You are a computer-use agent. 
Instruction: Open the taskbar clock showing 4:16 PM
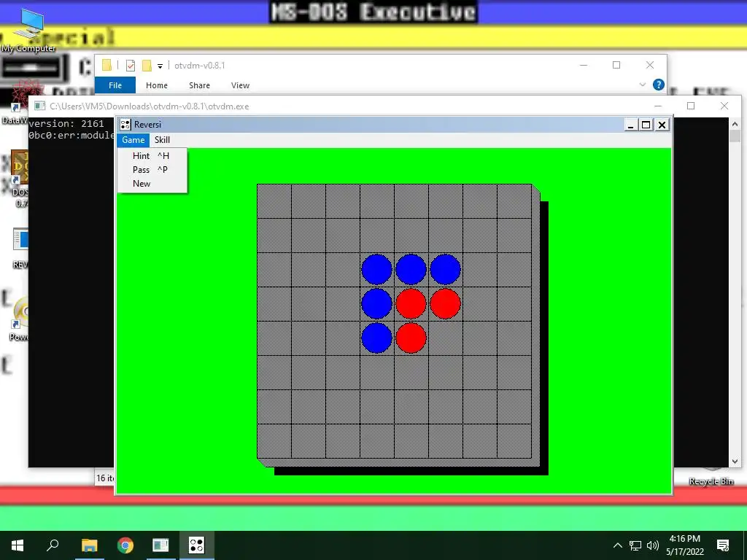click(684, 545)
